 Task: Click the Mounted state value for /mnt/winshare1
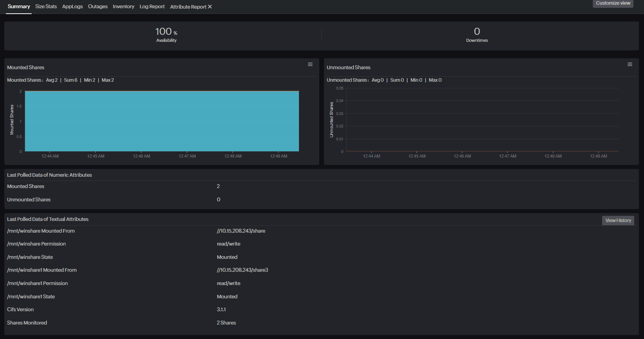pos(227,297)
